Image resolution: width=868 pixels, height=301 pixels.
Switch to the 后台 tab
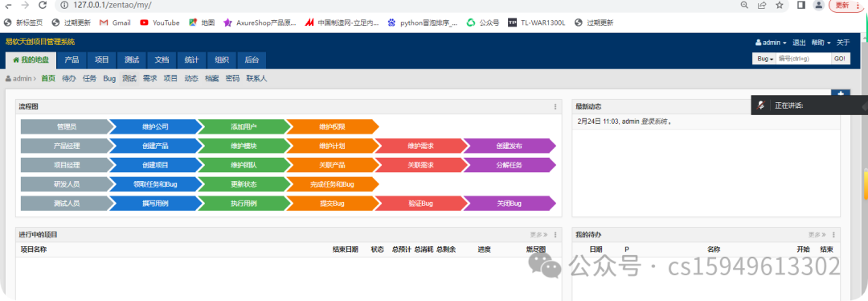(252, 60)
